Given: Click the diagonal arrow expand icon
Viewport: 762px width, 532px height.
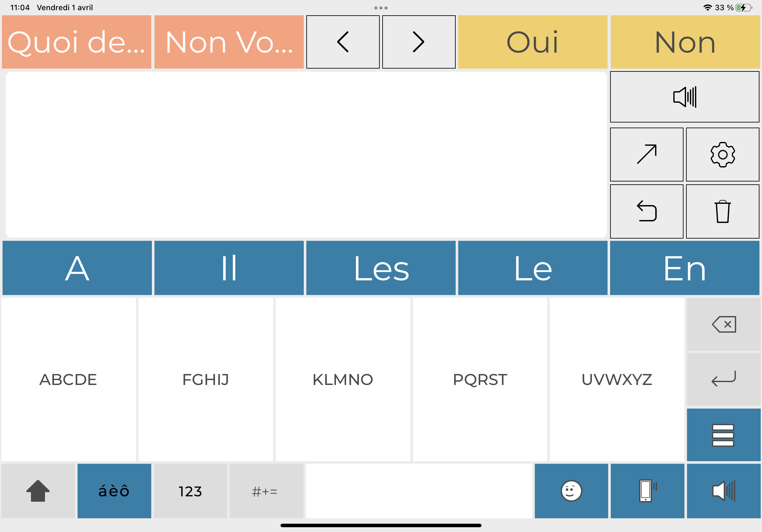Looking at the screenshot, I should [x=646, y=155].
